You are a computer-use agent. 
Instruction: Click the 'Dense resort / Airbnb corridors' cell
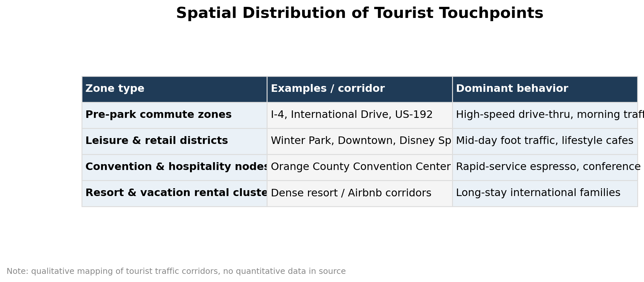click(x=359, y=193)
